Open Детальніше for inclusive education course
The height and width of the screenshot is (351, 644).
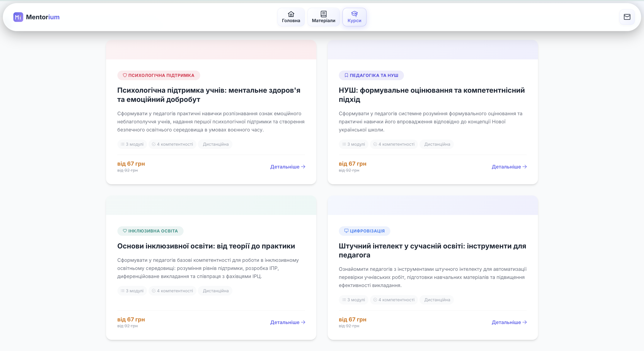[287, 322]
